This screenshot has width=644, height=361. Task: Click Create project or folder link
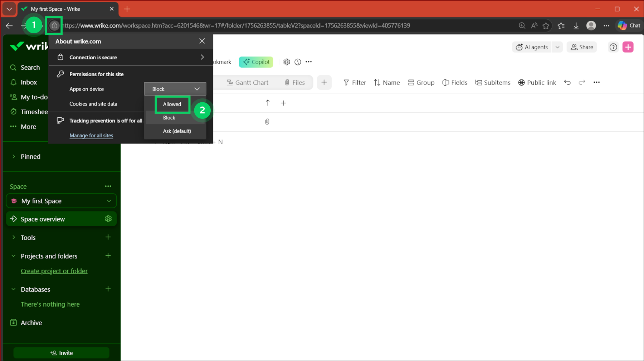coord(54,271)
